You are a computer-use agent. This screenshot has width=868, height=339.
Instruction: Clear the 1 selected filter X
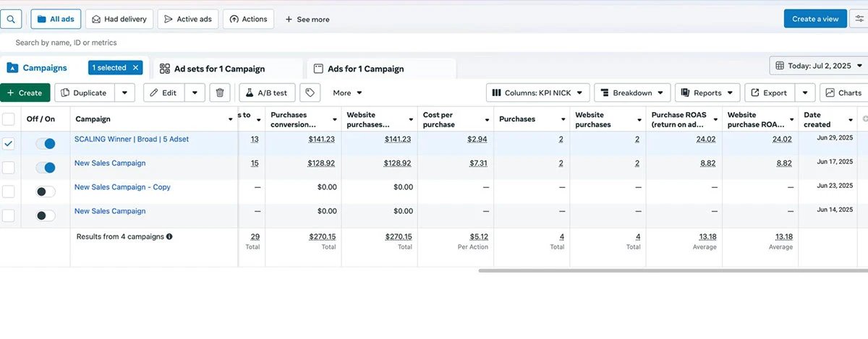[135, 68]
